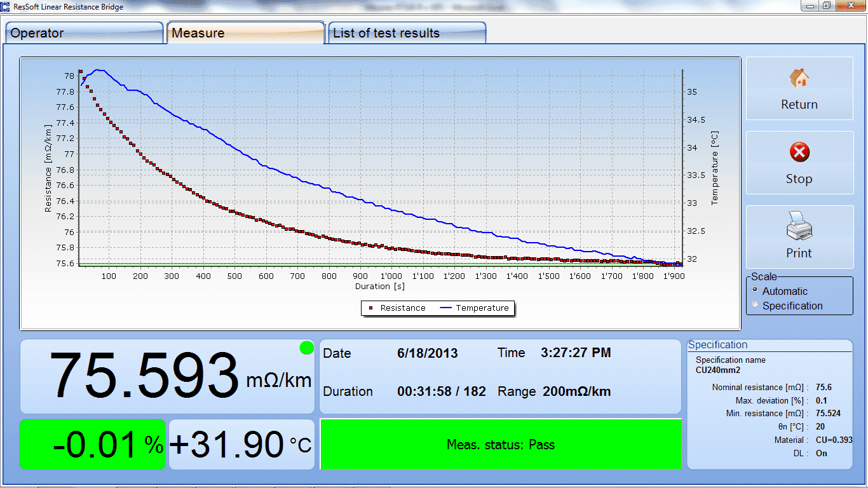Click the red Stop cross icon
868x488 pixels.
click(x=799, y=152)
